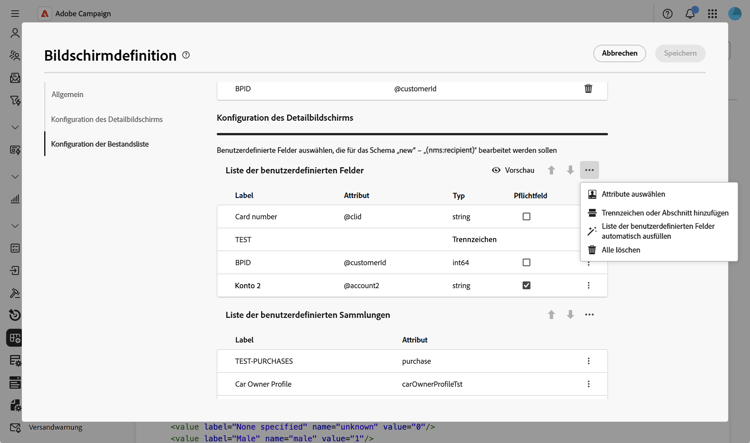This screenshot has width=750, height=443.
Task: Open the user profile avatar
Action: [x=735, y=14]
